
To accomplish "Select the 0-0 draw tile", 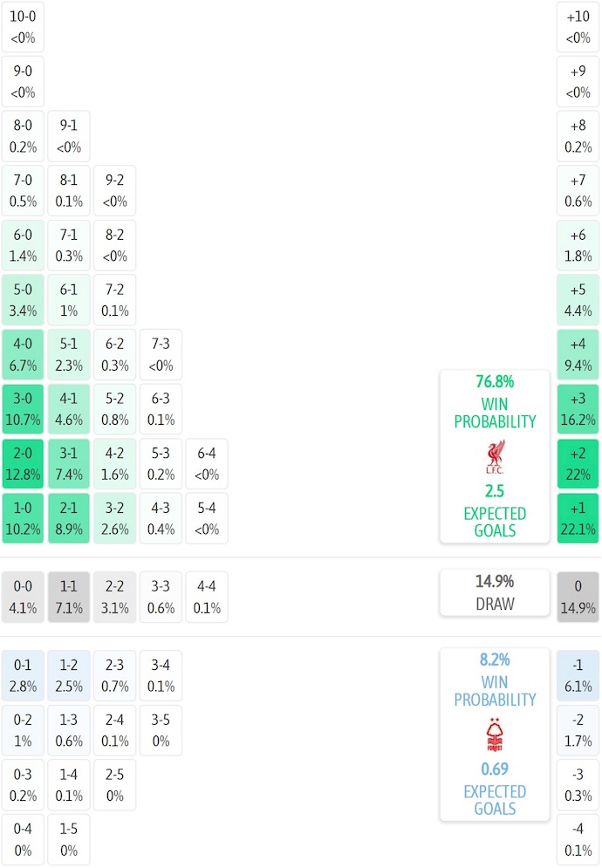I will pyautogui.click(x=23, y=598).
